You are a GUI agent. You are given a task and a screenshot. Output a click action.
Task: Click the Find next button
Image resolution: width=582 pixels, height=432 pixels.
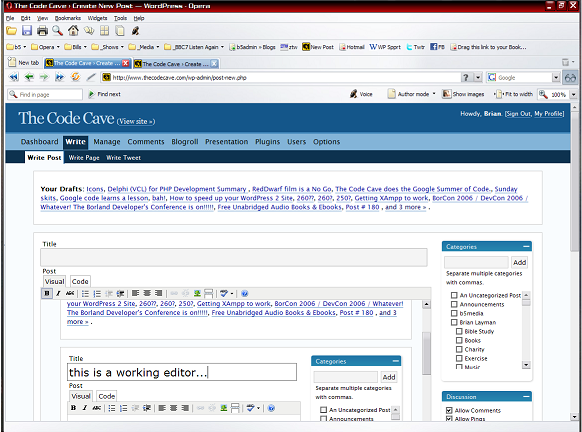[x=105, y=94]
